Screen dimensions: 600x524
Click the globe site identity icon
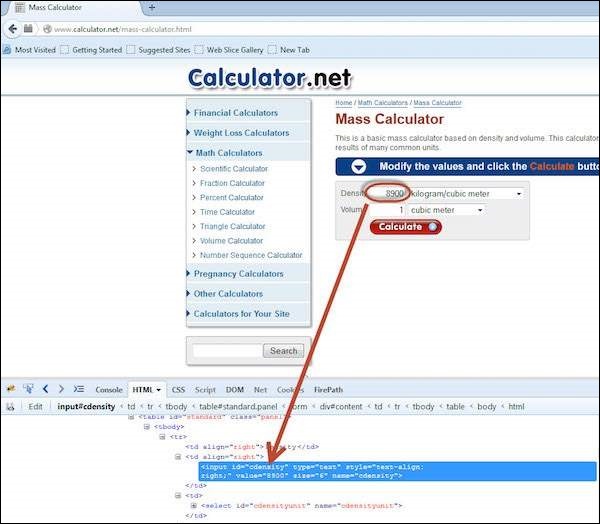[x=47, y=29]
